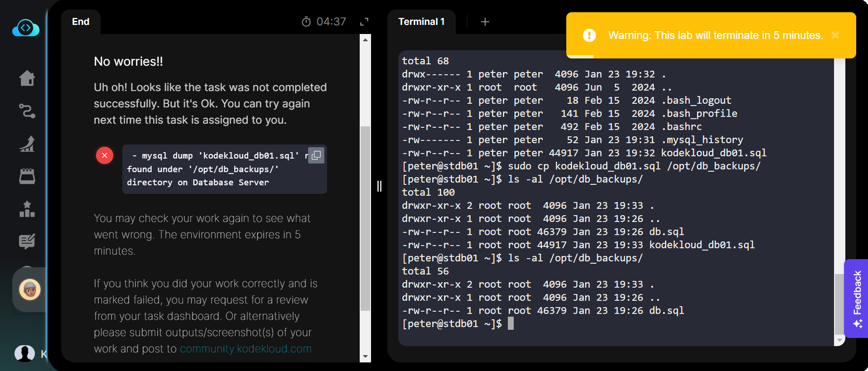
Task: Add a new terminal with plus
Action: 485,22
